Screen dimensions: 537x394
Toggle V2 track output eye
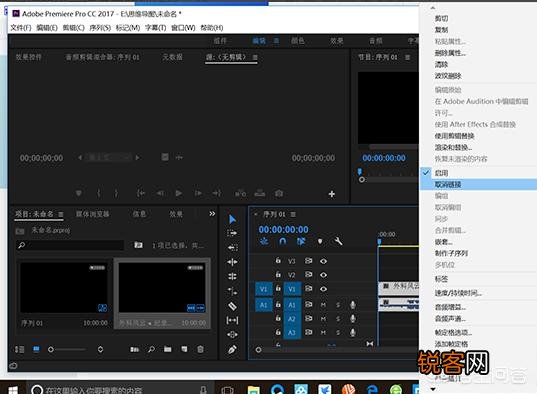(x=323, y=275)
